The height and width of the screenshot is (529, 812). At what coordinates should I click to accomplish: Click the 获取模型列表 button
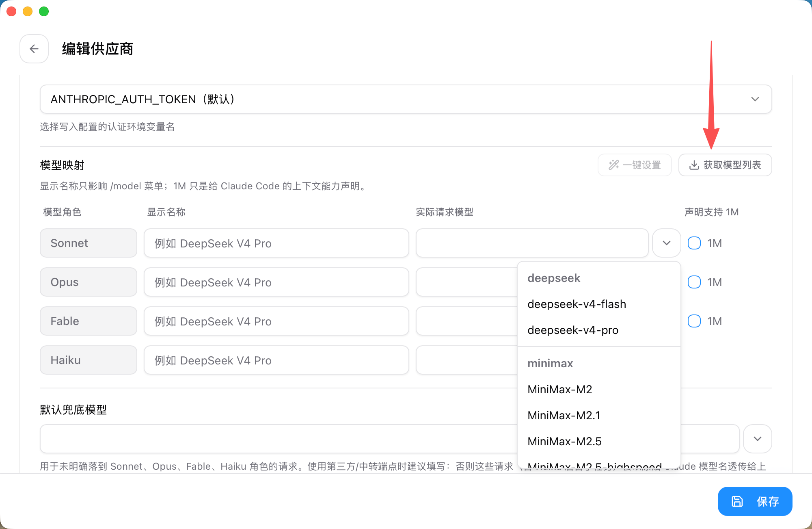[x=725, y=165]
